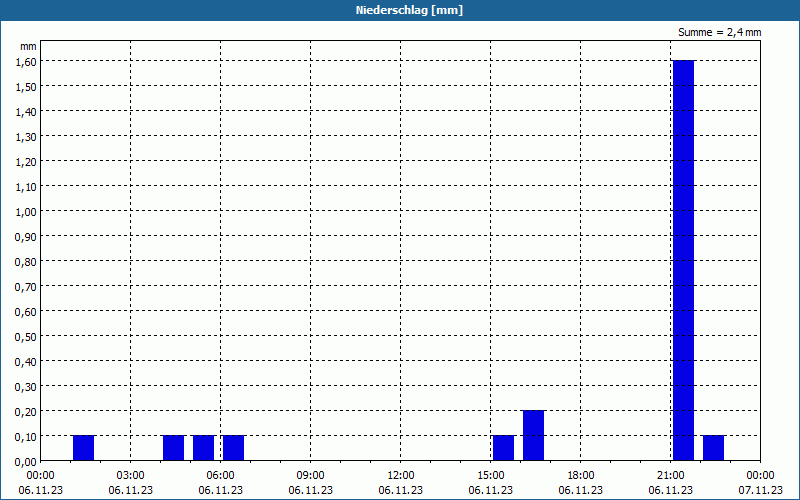
Task: Select the Summe = 2,4 mm label
Action: tap(719, 32)
